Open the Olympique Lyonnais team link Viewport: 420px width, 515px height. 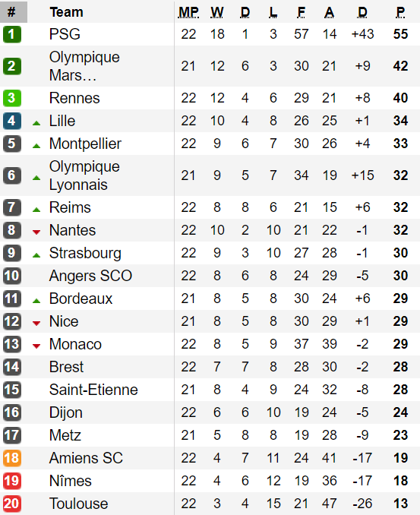tap(84, 175)
